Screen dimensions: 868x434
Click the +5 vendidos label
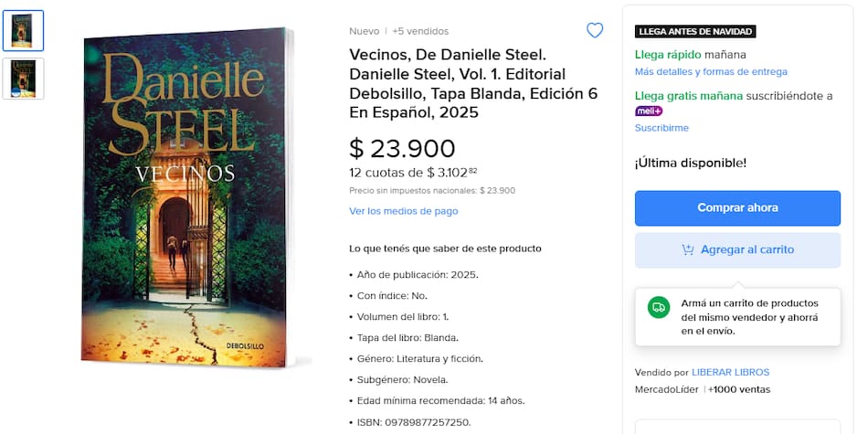420,31
